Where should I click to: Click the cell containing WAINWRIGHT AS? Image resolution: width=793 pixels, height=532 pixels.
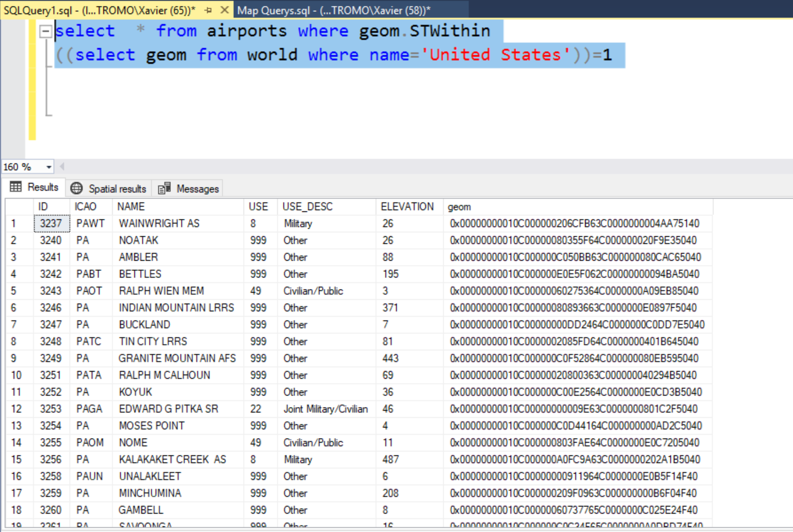pyautogui.click(x=159, y=224)
